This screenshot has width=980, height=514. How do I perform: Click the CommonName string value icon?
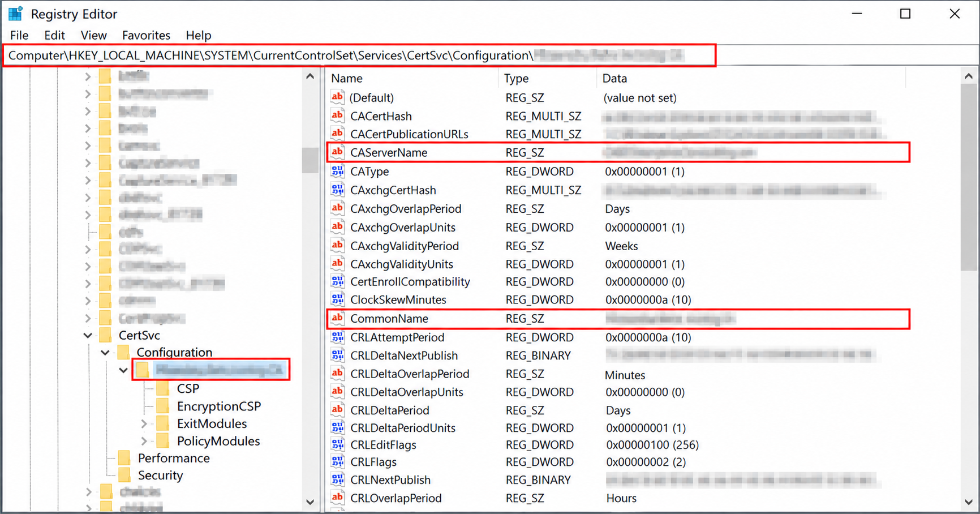click(338, 318)
